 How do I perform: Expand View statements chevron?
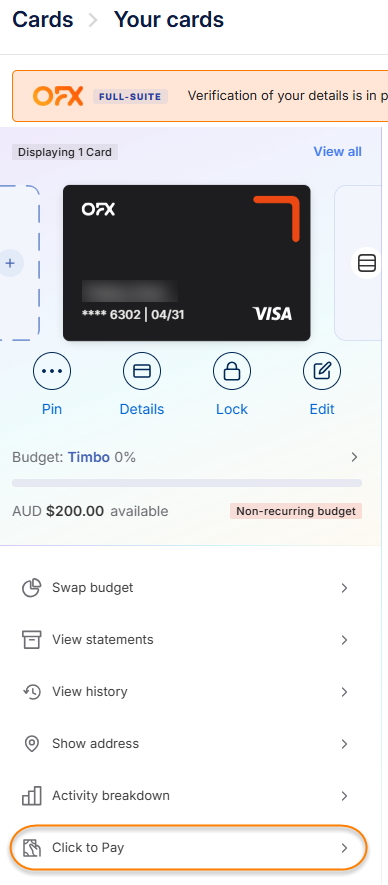click(344, 639)
